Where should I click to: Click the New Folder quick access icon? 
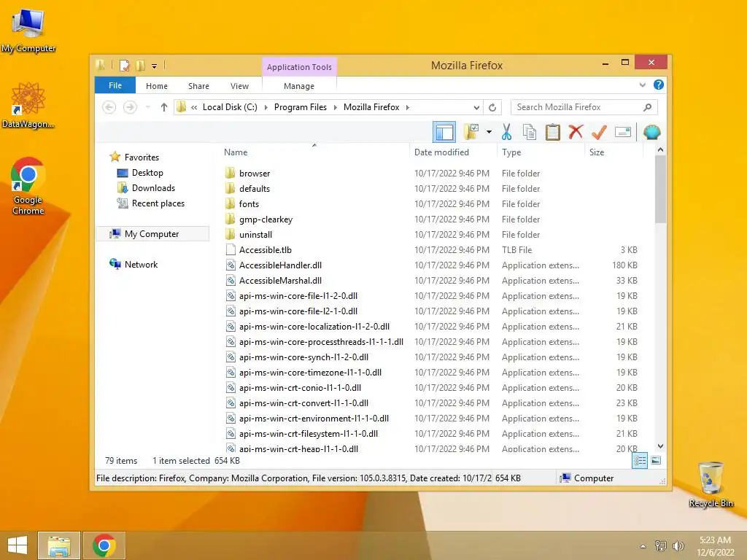coord(141,66)
